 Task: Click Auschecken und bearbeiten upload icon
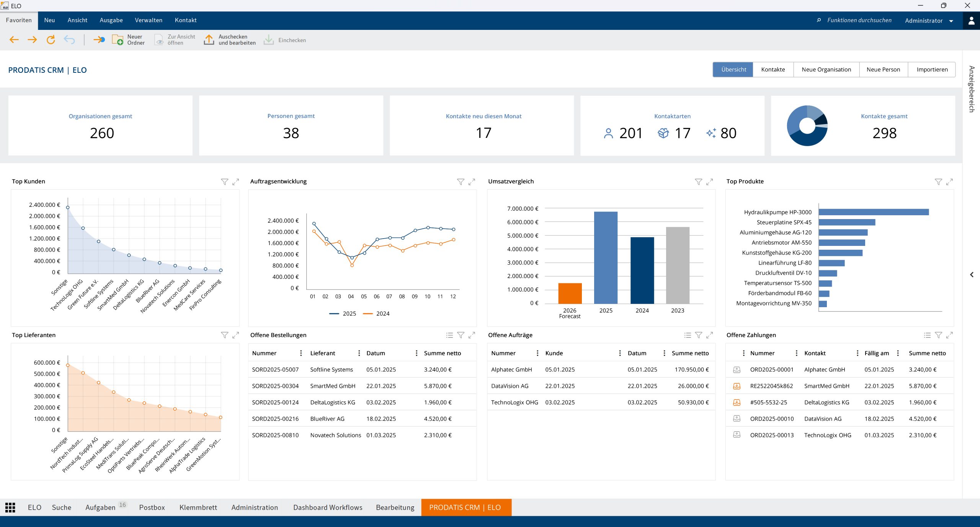coord(209,40)
